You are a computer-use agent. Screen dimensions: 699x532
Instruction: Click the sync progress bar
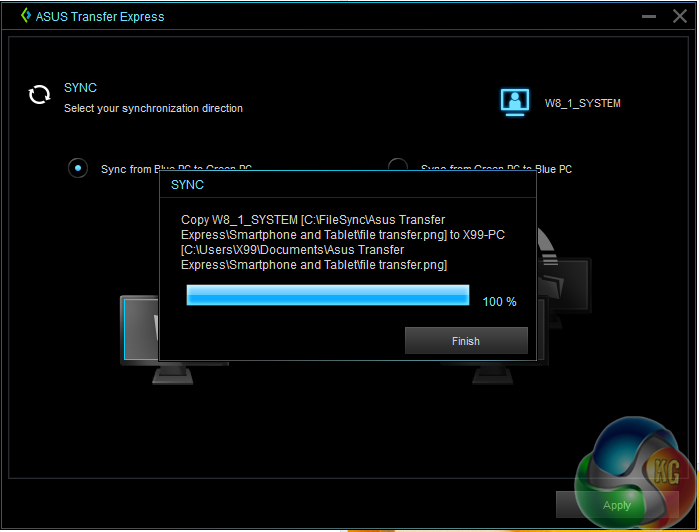coord(328,295)
